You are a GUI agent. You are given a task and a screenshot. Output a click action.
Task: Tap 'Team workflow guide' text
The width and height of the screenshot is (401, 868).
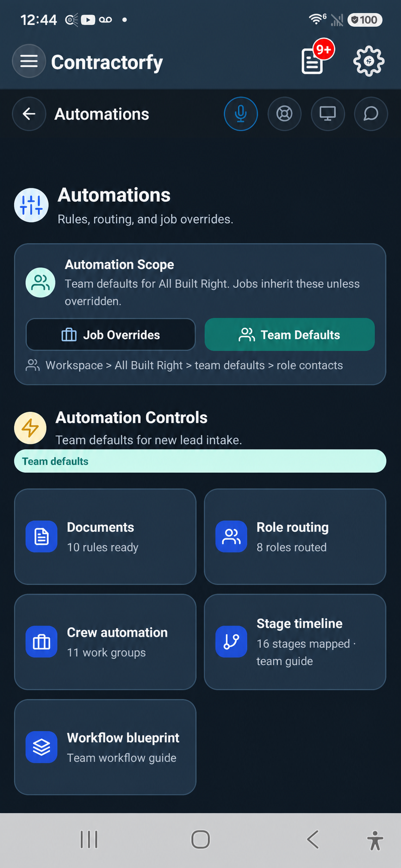point(121,758)
